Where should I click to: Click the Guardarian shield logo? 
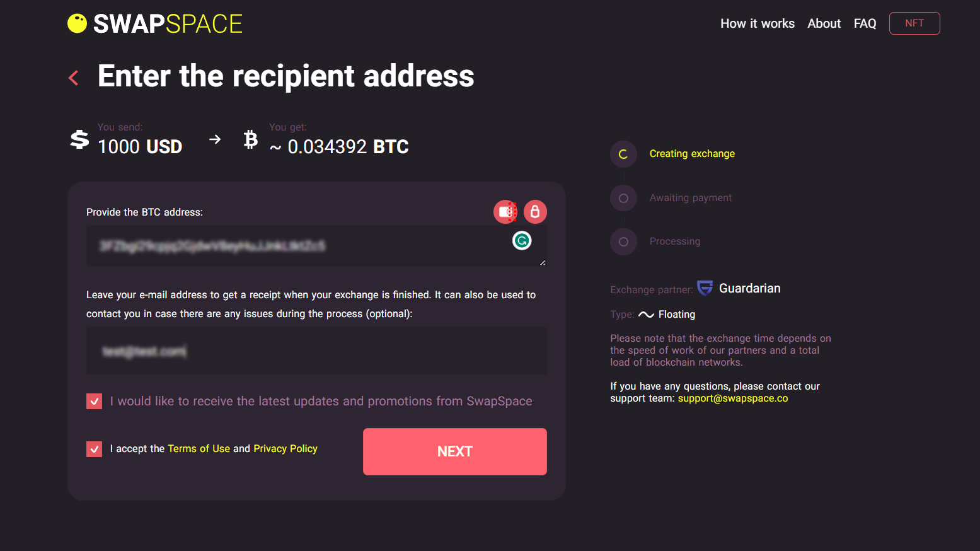(x=705, y=288)
